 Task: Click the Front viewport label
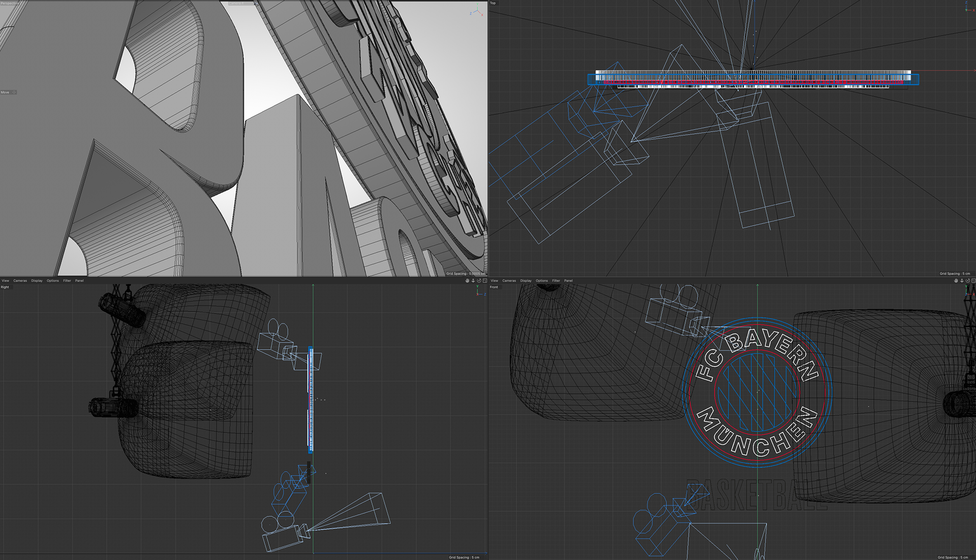pos(494,287)
